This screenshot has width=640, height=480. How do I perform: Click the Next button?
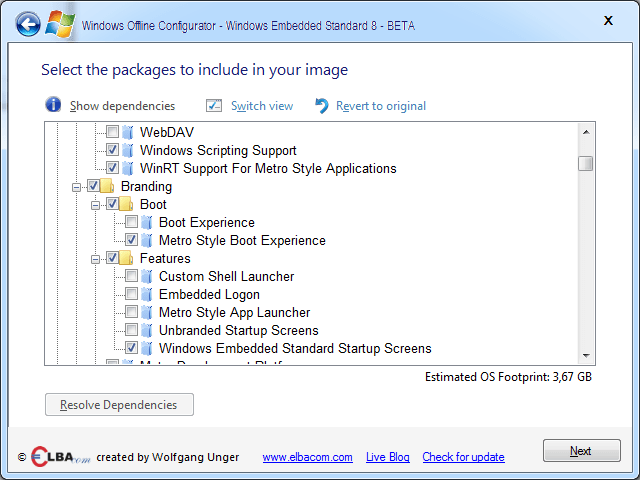click(582, 451)
